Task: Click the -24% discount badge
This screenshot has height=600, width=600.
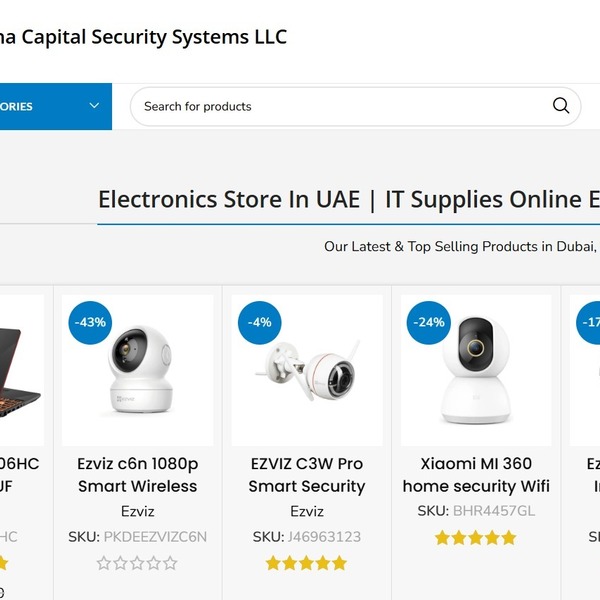Action: (429, 322)
